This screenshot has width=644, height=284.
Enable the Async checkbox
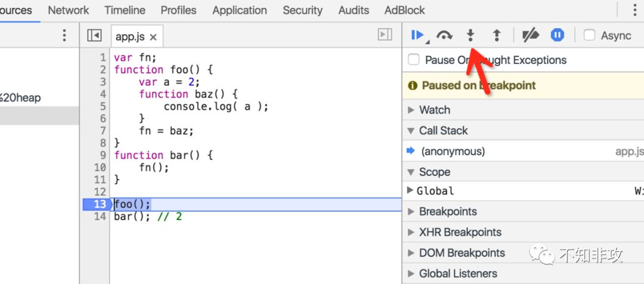[589, 35]
